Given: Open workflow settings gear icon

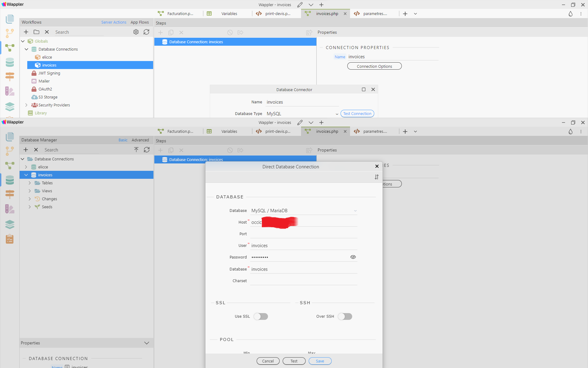Looking at the screenshot, I should [136, 32].
